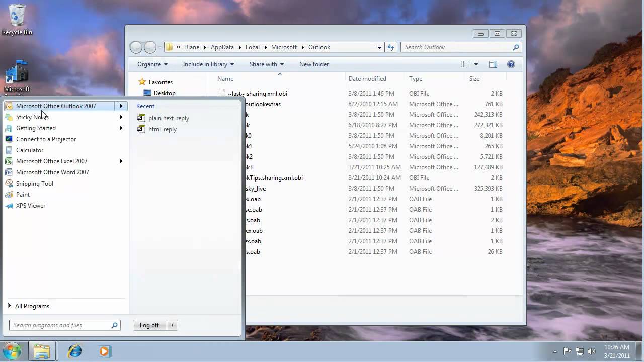Viewport: 644px width, 362px height.
Task: Click the Explorer Forward navigation arrow
Action: (x=150, y=47)
